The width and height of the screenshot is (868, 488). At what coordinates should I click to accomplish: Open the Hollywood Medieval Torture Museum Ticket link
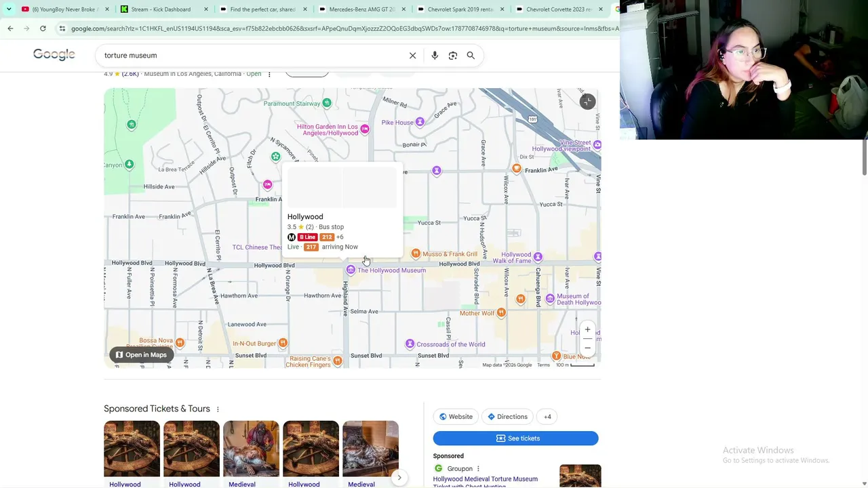[486, 482]
